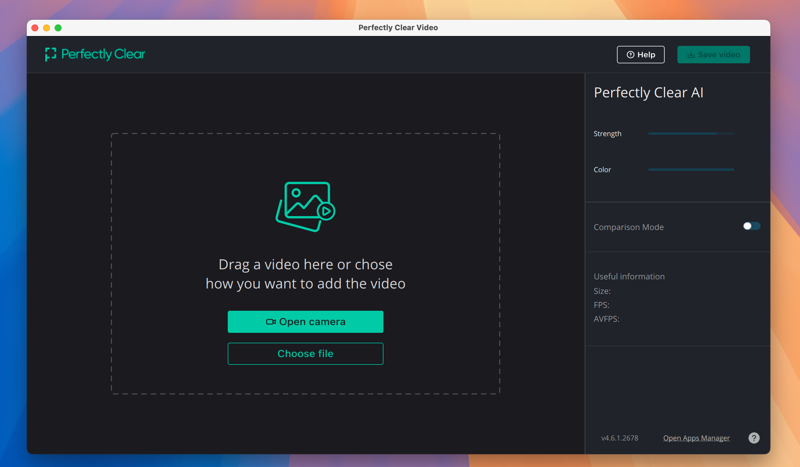Click the Save video button
800x467 pixels.
coord(713,55)
